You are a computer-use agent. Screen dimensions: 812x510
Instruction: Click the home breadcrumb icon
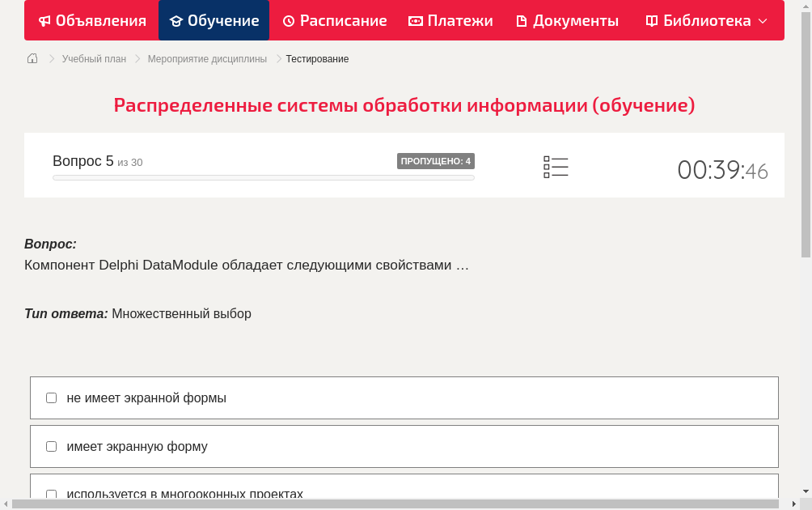[32, 58]
